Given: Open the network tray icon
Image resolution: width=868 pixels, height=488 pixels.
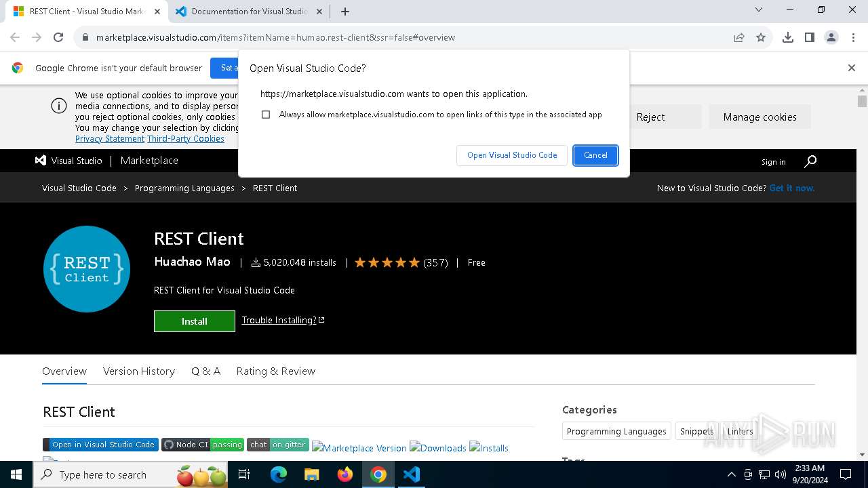Looking at the screenshot, I should [x=764, y=474].
